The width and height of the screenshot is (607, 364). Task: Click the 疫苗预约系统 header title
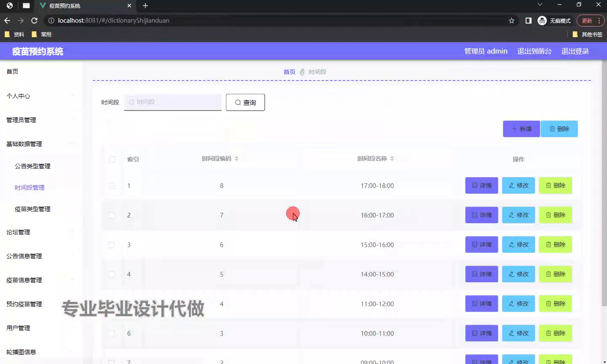(38, 51)
